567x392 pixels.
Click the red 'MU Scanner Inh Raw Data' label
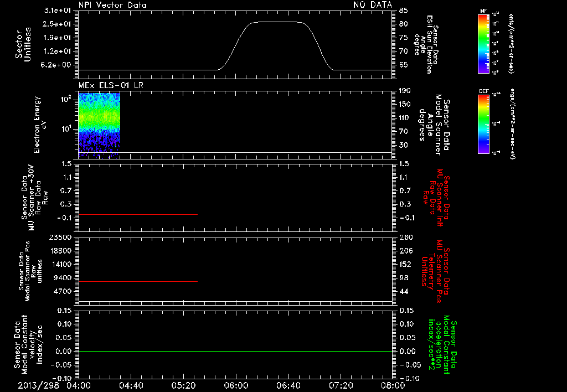click(436, 198)
